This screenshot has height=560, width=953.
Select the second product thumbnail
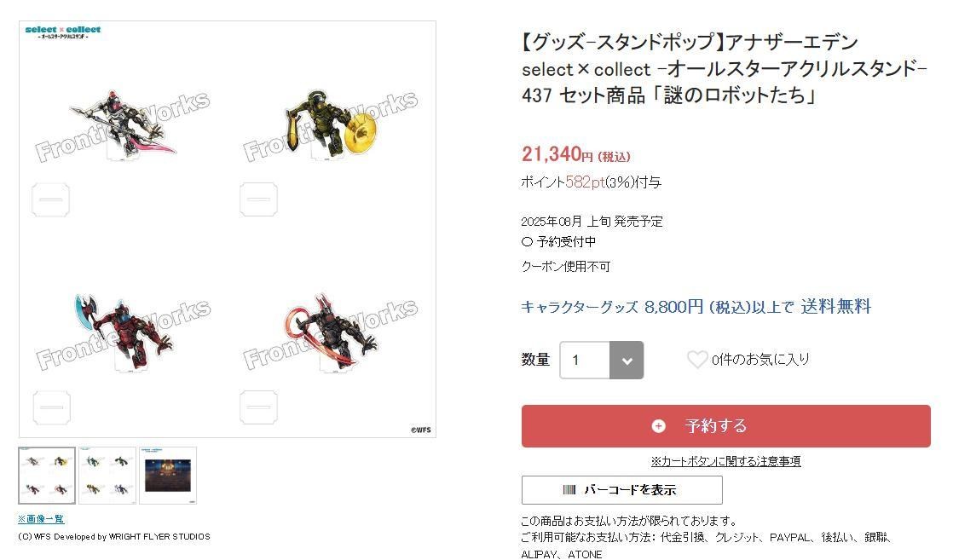pos(107,476)
